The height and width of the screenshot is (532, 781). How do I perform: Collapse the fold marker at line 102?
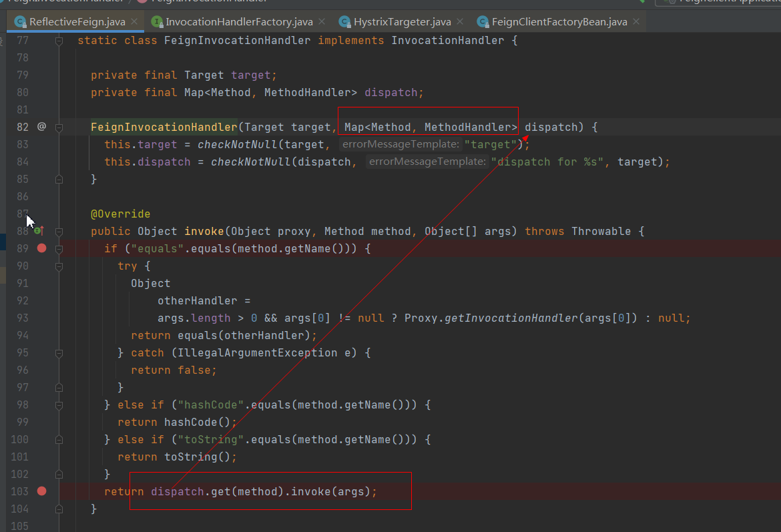tap(59, 474)
